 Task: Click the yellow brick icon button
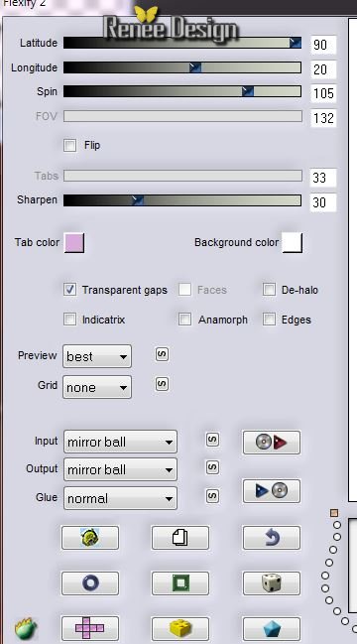click(x=180, y=628)
